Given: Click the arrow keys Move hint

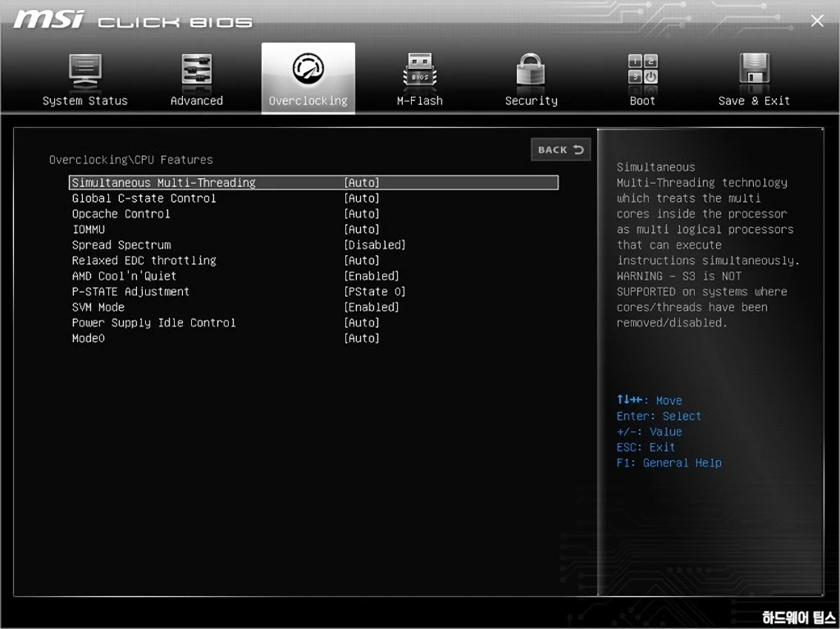Looking at the screenshot, I should pos(650,400).
